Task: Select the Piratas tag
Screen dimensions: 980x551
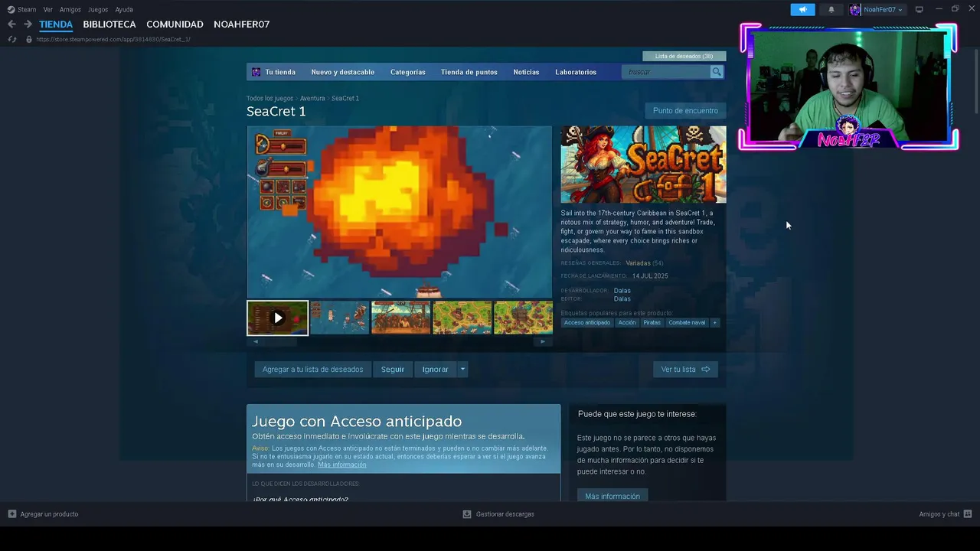Action: click(652, 322)
